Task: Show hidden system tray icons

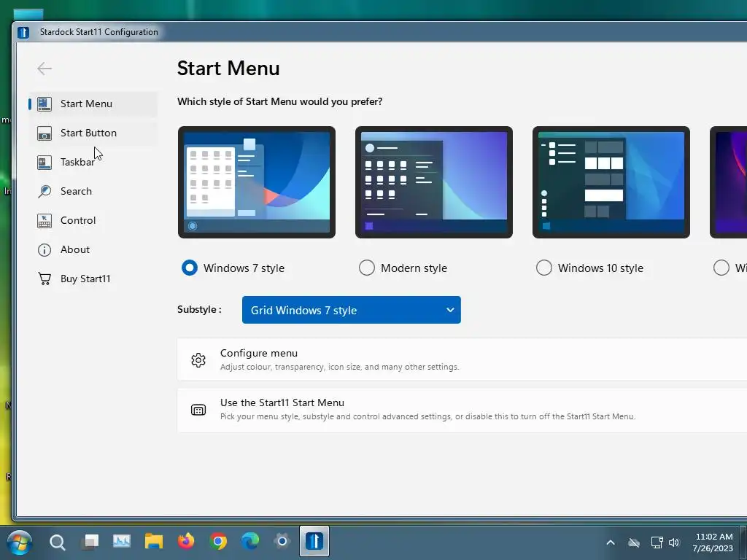Action: [611, 542]
